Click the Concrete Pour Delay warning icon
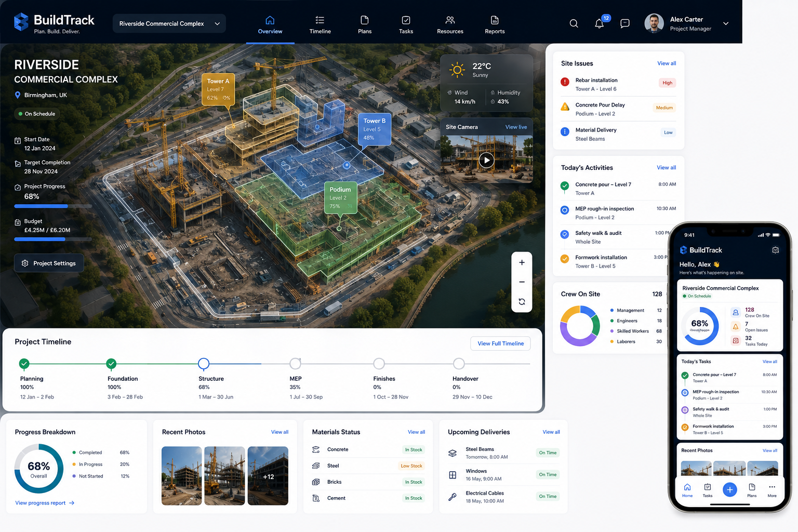This screenshot has height=532, width=798. coord(565,107)
